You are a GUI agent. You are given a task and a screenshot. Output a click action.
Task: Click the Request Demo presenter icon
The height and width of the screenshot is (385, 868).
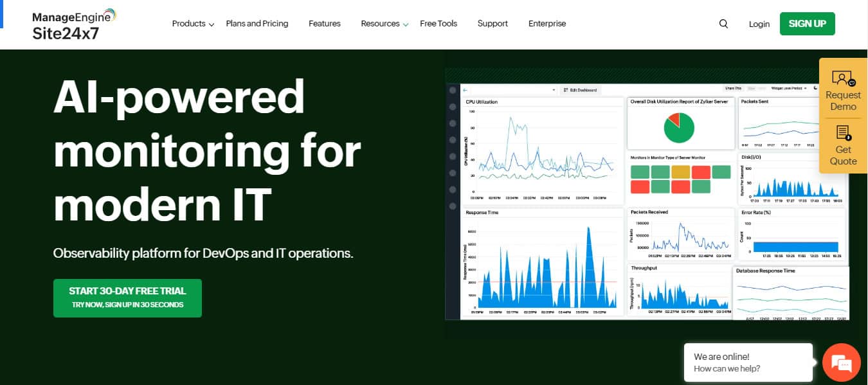[x=842, y=79]
